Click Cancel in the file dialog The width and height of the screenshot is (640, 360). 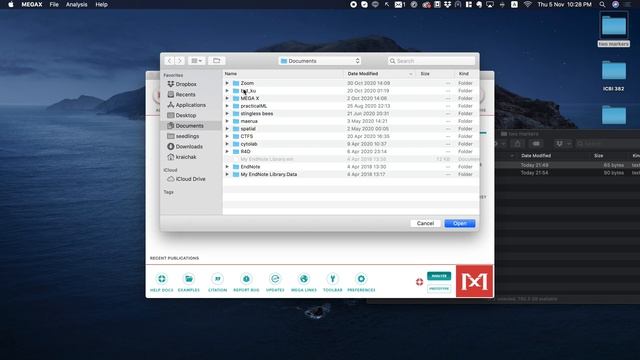pyautogui.click(x=425, y=223)
